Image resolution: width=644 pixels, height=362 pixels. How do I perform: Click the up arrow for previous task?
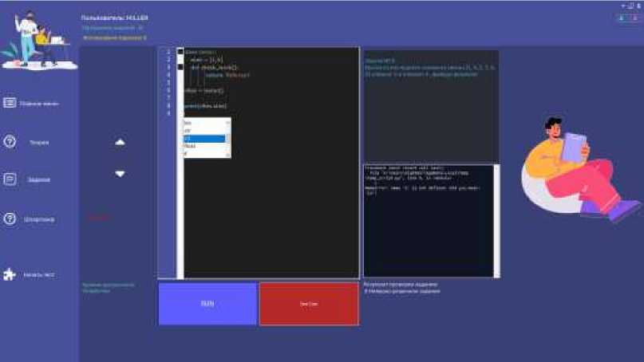pyautogui.click(x=120, y=143)
